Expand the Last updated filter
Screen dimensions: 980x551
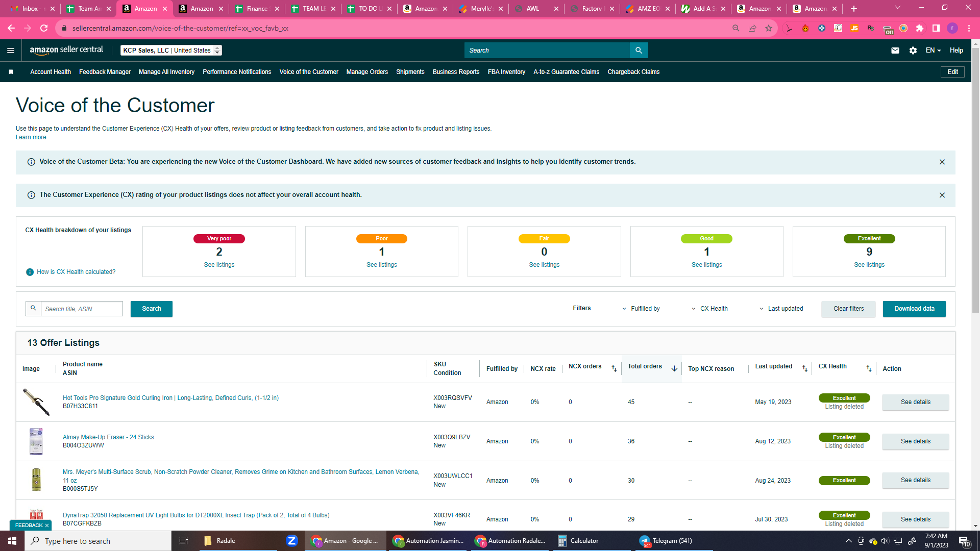(x=781, y=309)
